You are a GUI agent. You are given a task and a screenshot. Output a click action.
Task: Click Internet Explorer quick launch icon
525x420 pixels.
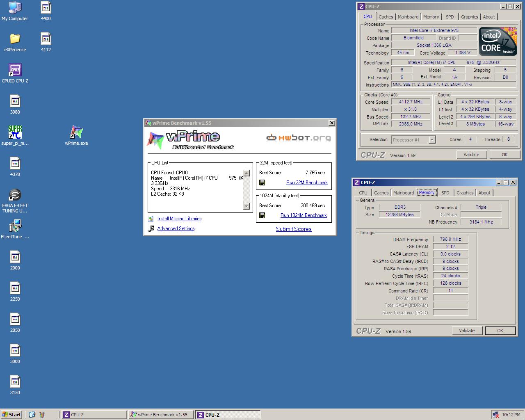[32, 415]
